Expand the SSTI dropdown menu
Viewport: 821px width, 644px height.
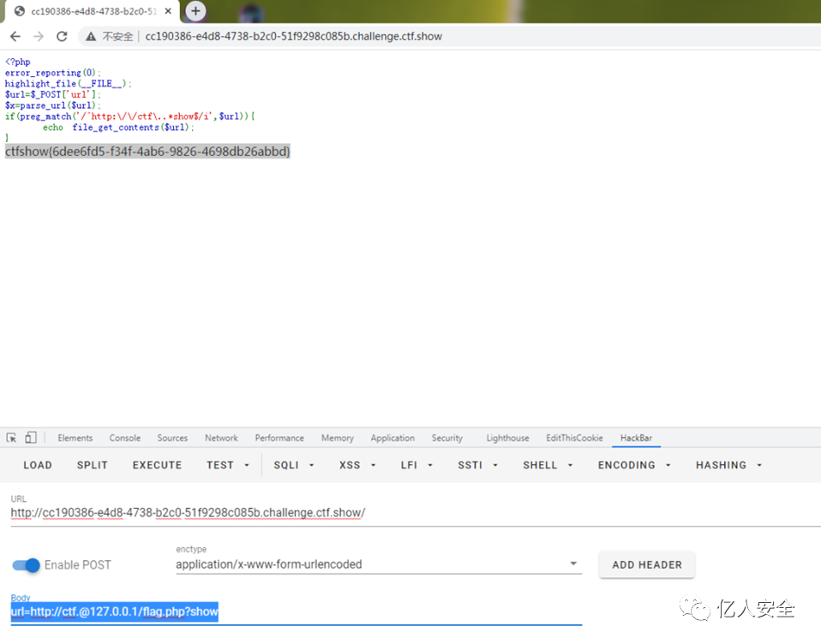(477, 465)
